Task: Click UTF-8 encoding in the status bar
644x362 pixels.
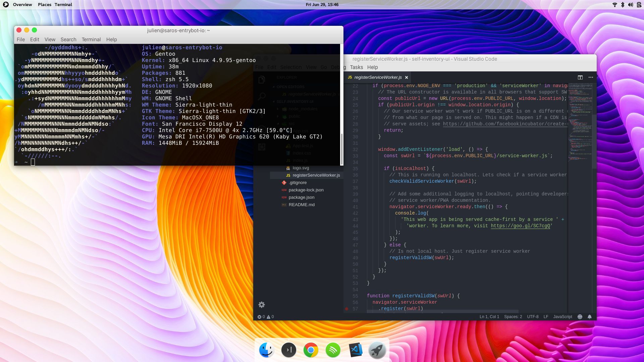Action: click(532, 316)
